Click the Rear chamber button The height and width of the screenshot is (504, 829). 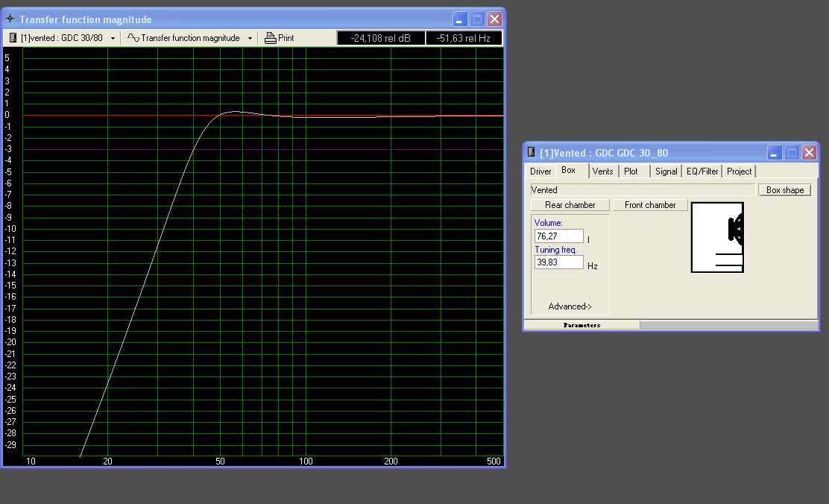click(570, 205)
